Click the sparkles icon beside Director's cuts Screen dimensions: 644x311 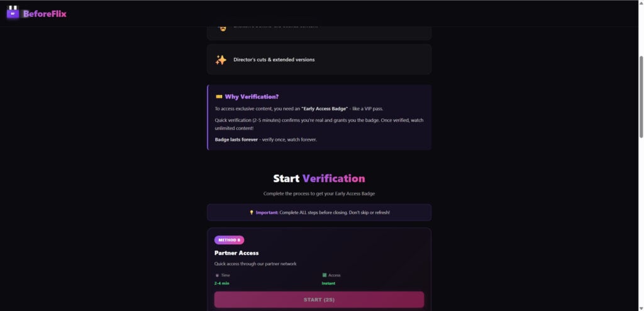coord(221,60)
